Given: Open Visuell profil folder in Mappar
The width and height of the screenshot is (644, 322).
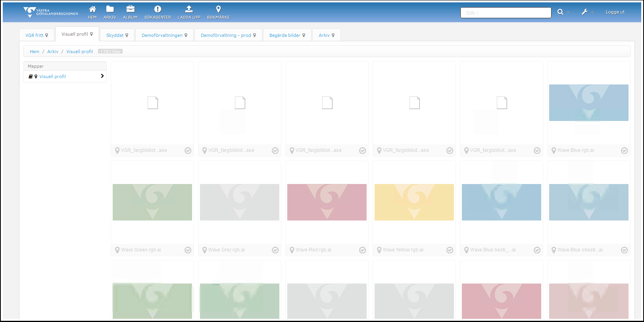Looking at the screenshot, I should [52, 77].
